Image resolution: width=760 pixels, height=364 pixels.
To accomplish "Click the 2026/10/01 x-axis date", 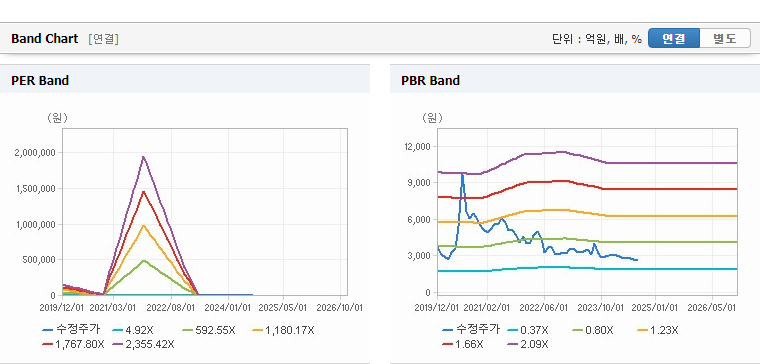I will click(339, 307).
